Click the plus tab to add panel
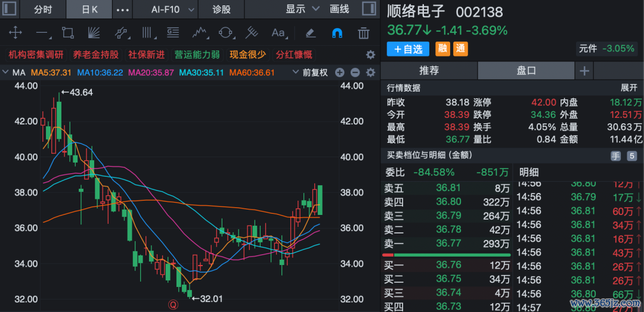The image size is (644, 312). (584, 71)
